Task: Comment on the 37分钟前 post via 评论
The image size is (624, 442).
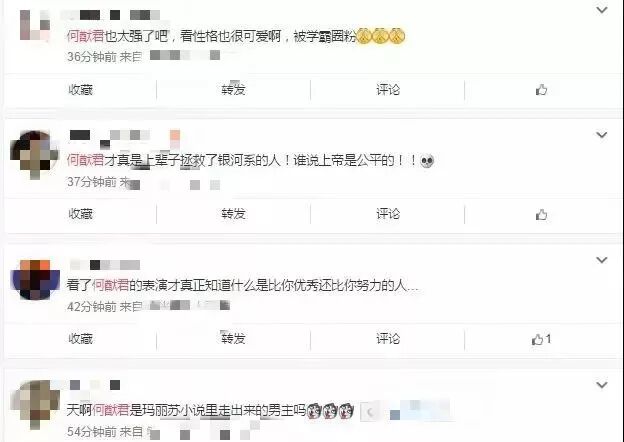Action: [388, 214]
